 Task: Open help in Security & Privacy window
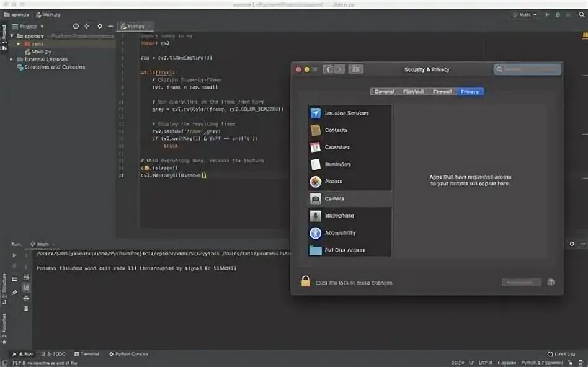tap(551, 282)
